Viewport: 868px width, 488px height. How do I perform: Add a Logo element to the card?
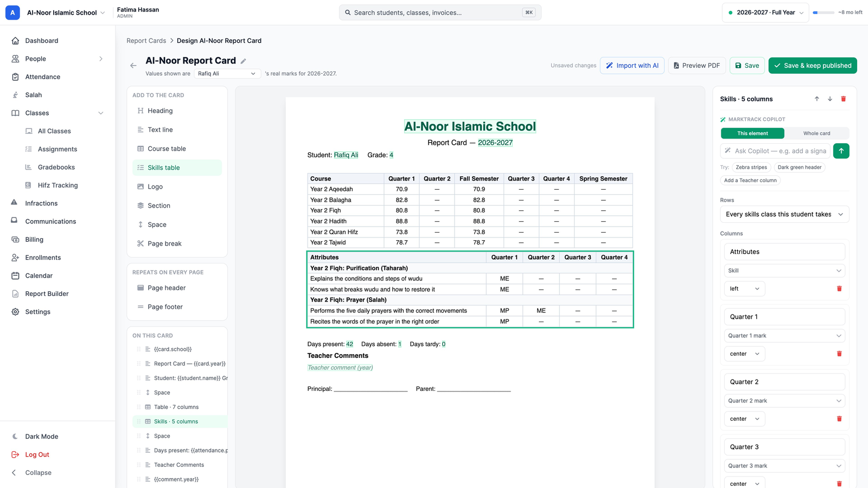177,187
